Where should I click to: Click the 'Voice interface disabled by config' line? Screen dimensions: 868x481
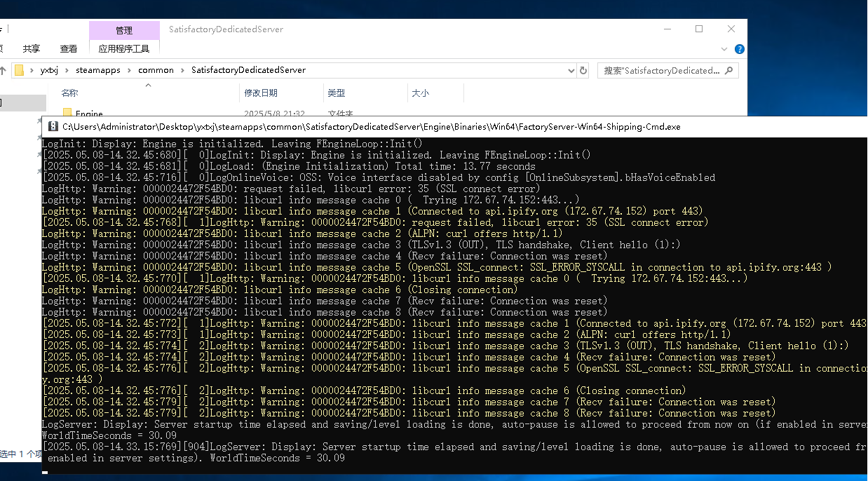coord(379,177)
